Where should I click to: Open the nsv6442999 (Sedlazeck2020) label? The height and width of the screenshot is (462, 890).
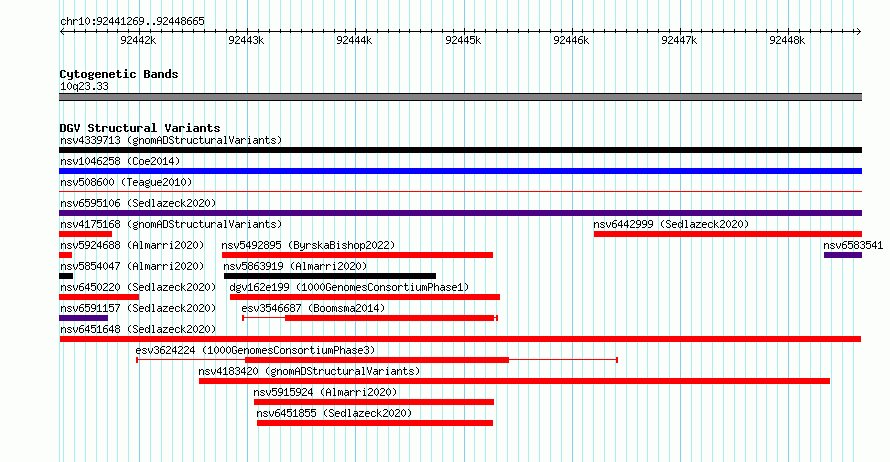tap(671, 224)
